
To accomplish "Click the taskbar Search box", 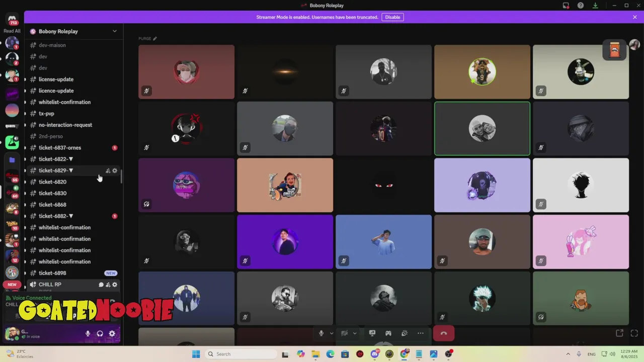I will pyautogui.click(x=240, y=354).
